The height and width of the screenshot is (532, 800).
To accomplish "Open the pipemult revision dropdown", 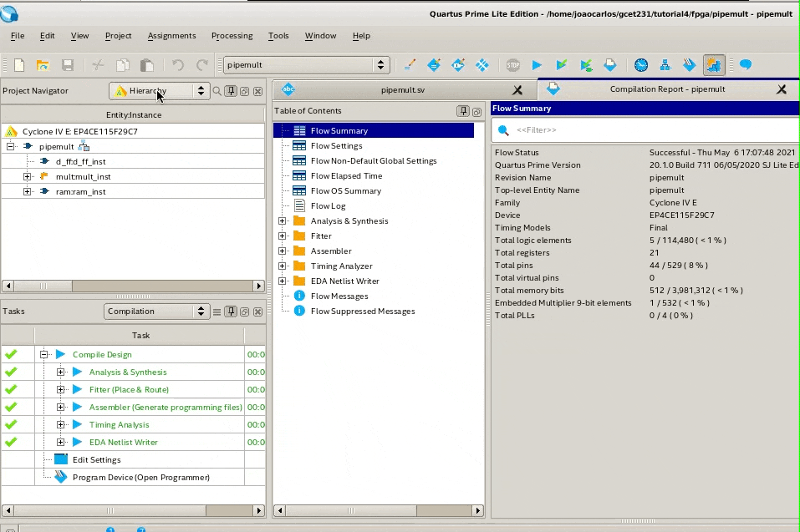I will coord(307,64).
